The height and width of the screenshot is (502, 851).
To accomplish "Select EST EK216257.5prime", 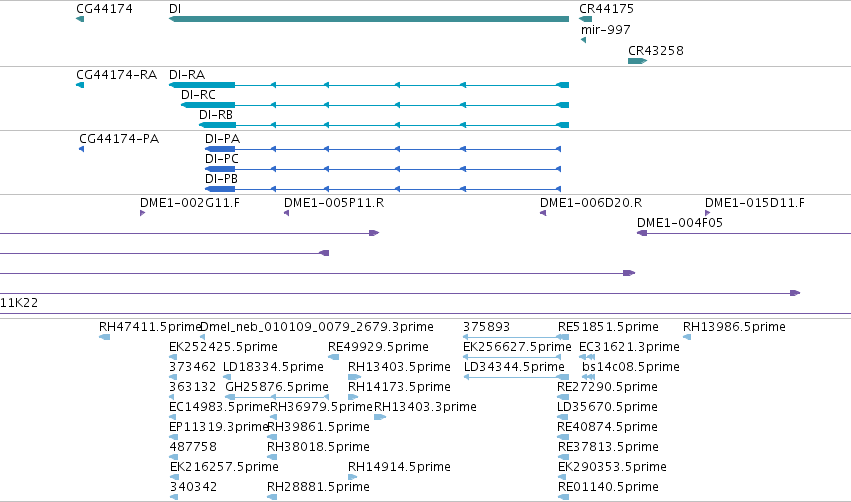I will [x=224, y=468].
